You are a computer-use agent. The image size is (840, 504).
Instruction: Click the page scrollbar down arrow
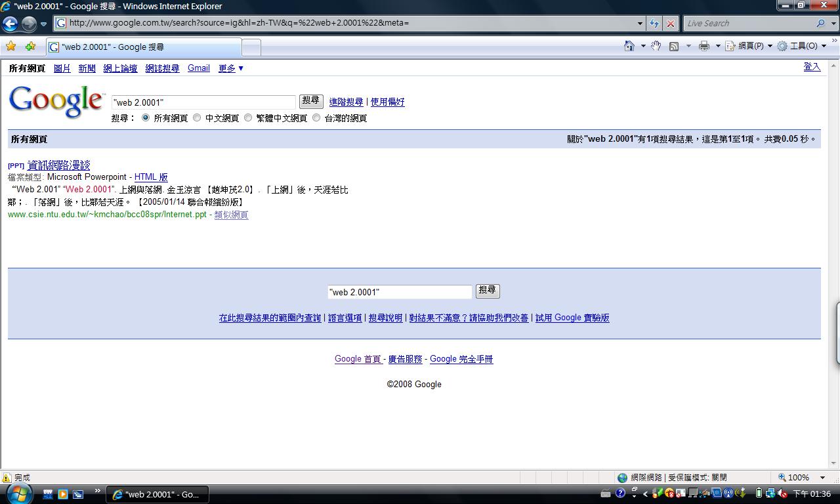click(x=834, y=463)
